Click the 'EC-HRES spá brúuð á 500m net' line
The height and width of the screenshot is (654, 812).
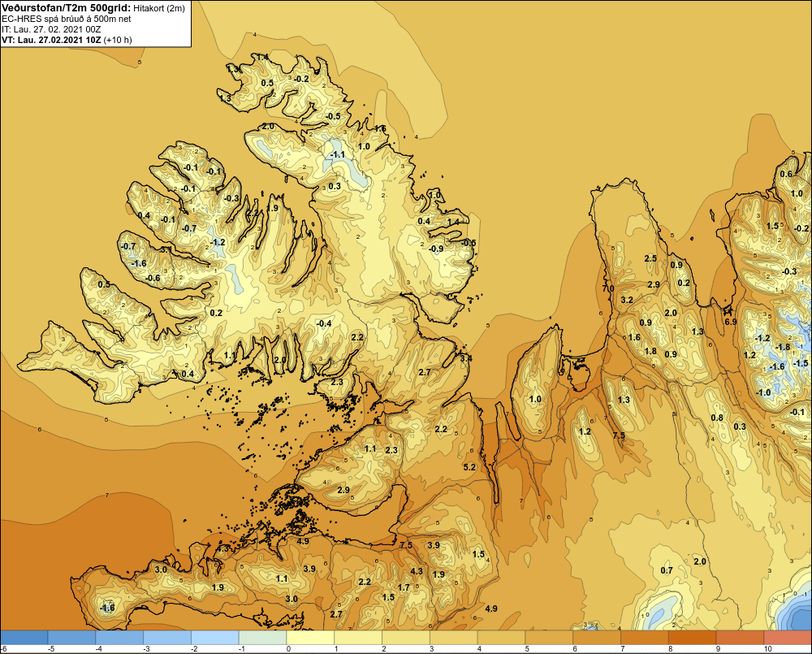pos(67,19)
